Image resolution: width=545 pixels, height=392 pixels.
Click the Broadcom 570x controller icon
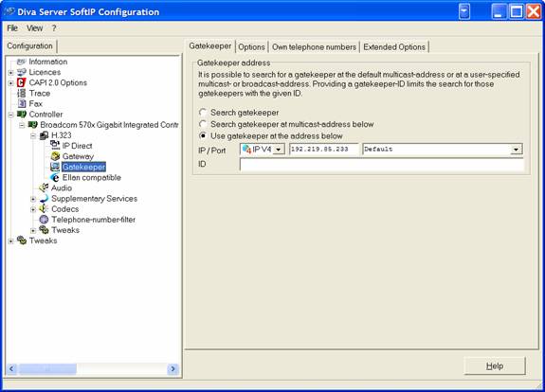point(32,125)
